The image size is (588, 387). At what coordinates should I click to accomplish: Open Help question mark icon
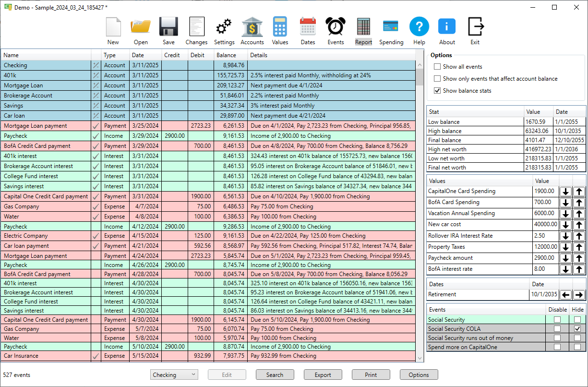pyautogui.click(x=419, y=31)
